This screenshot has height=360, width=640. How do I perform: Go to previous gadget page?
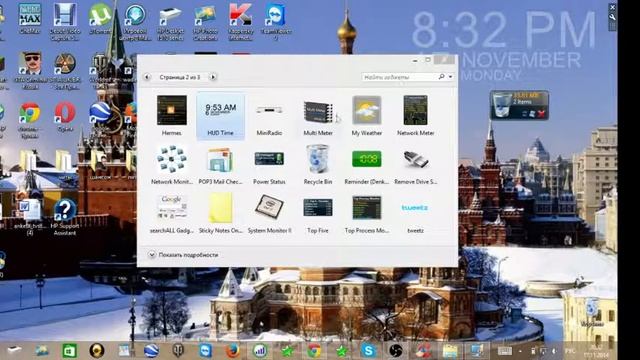pyautogui.click(x=147, y=77)
